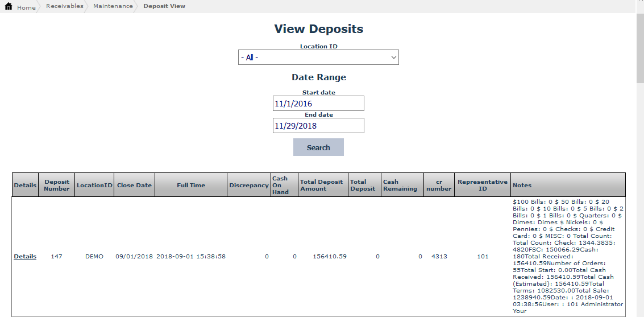Click the Representative ID column header
Screen dimensions: 644x317
pyautogui.click(x=482, y=185)
